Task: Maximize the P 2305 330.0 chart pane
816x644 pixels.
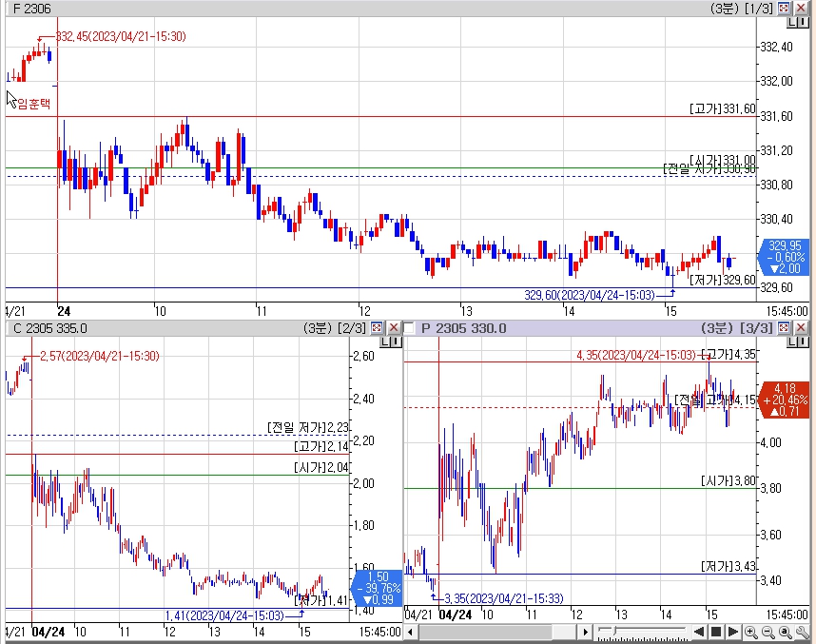Action: click(784, 327)
